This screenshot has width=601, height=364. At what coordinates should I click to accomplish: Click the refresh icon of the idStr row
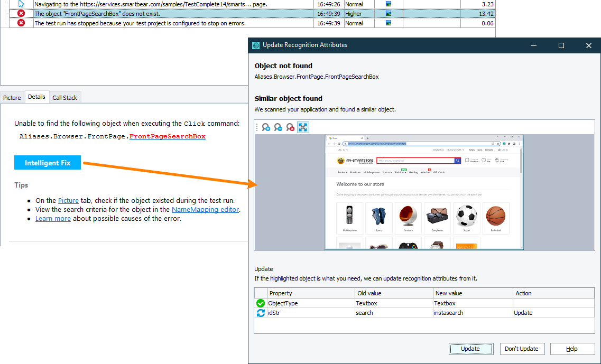(261, 313)
